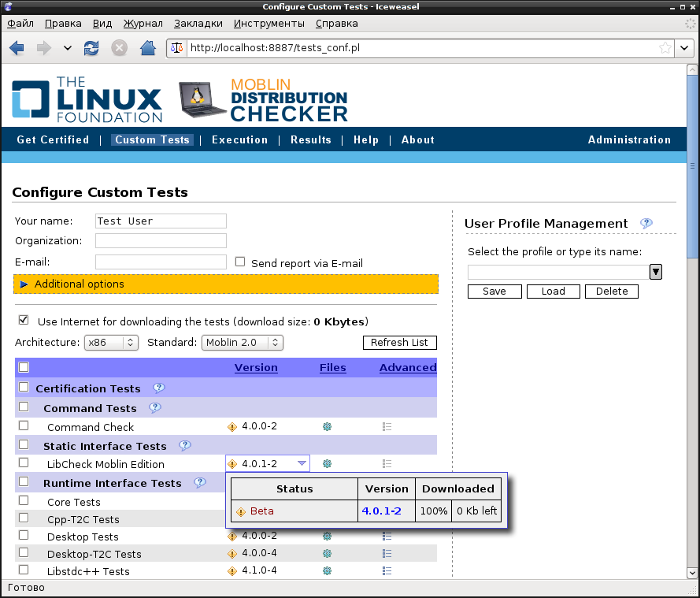This screenshot has width=700, height=598.
Task: Open the Файл menu
Action: 20,23
